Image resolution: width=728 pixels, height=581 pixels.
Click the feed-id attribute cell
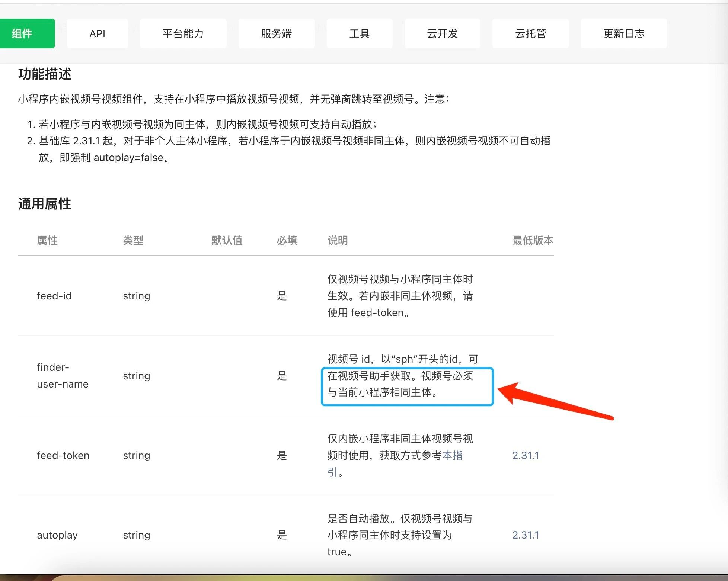54,296
